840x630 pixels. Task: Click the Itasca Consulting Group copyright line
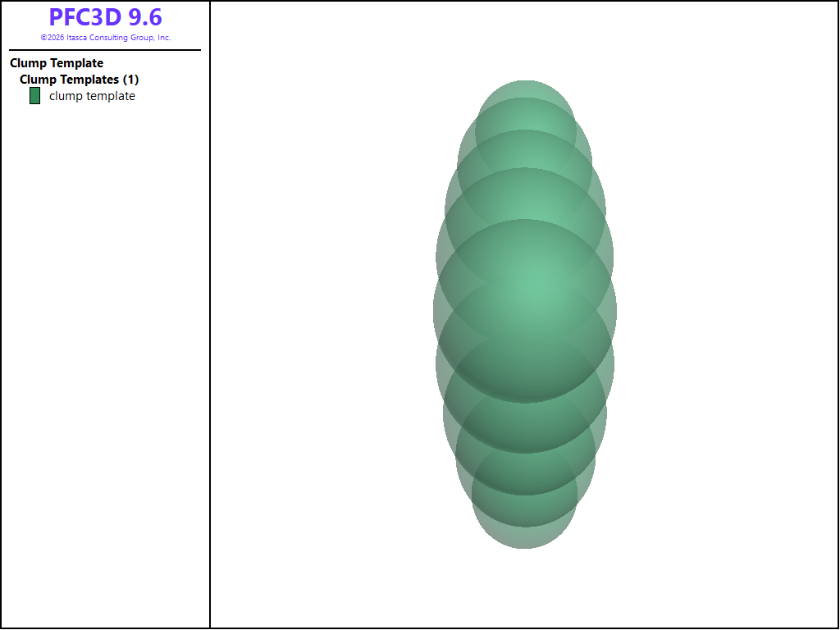105,38
